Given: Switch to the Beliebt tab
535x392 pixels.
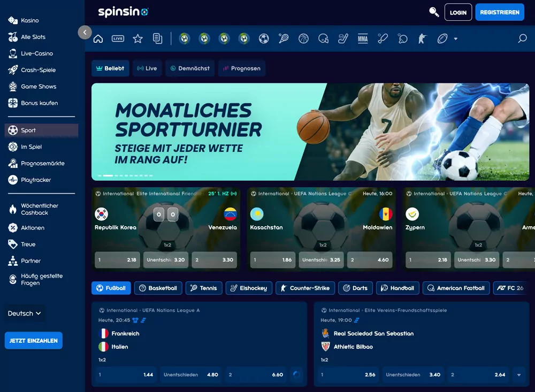Looking at the screenshot, I should (110, 68).
